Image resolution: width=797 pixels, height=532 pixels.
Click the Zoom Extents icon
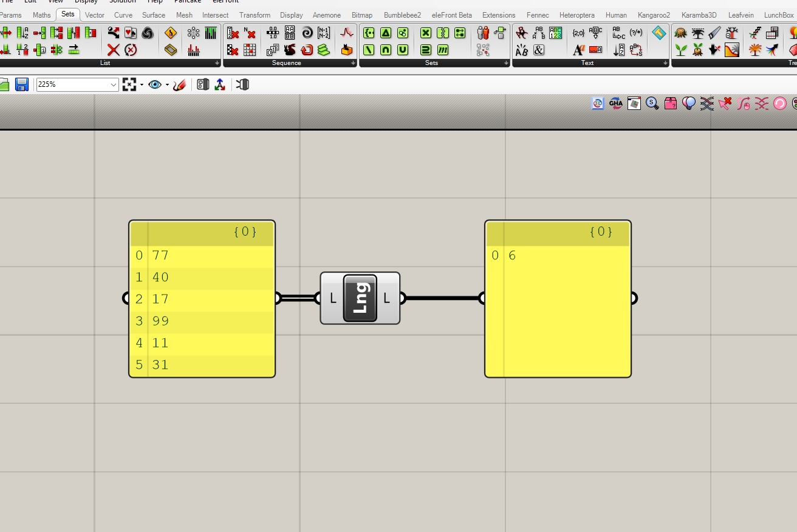coord(129,85)
